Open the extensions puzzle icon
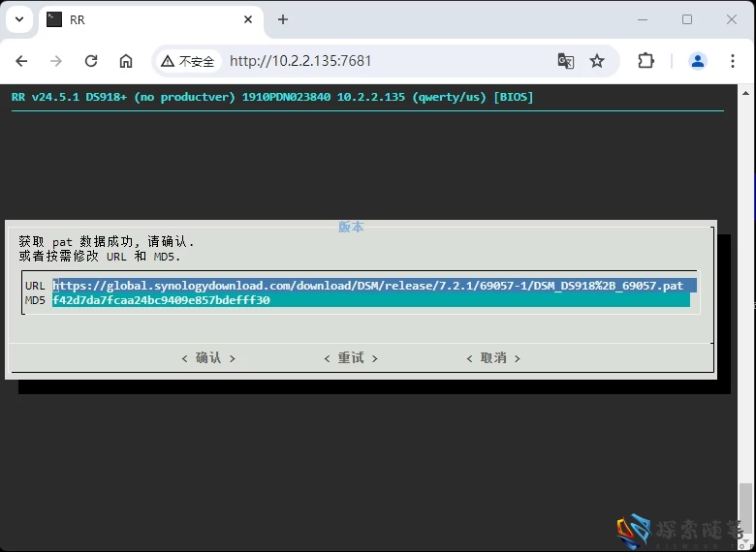This screenshot has height=552, width=756. click(x=646, y=61)
